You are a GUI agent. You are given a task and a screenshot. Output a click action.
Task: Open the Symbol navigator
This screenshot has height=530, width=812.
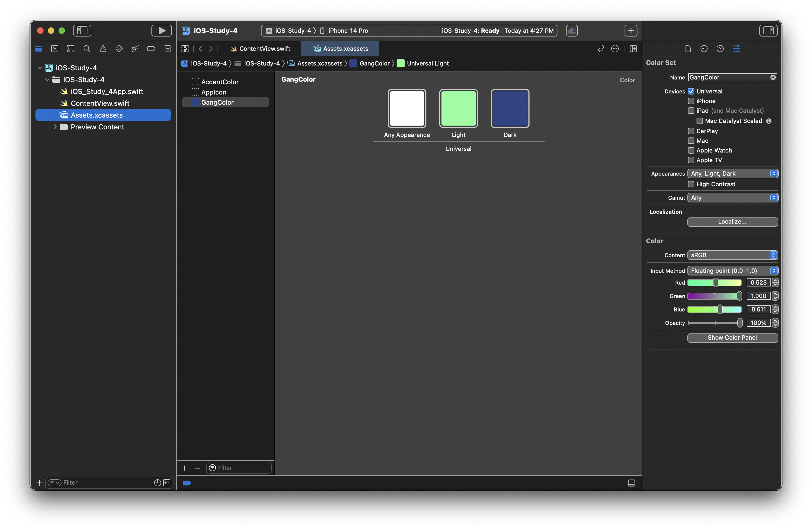coord(71,49)
